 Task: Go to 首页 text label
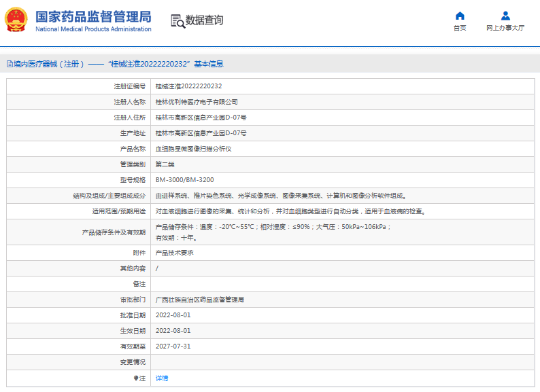[460, 29]
